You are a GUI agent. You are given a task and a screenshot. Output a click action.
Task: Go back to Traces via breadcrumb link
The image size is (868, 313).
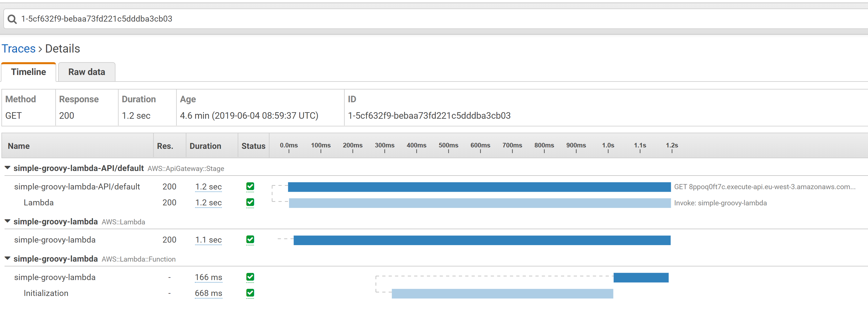pos(18,49)
